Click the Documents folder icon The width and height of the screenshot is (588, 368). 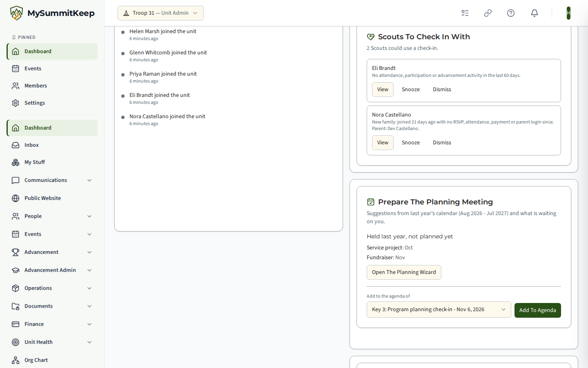pyautogui.click(x=16, y=306)
